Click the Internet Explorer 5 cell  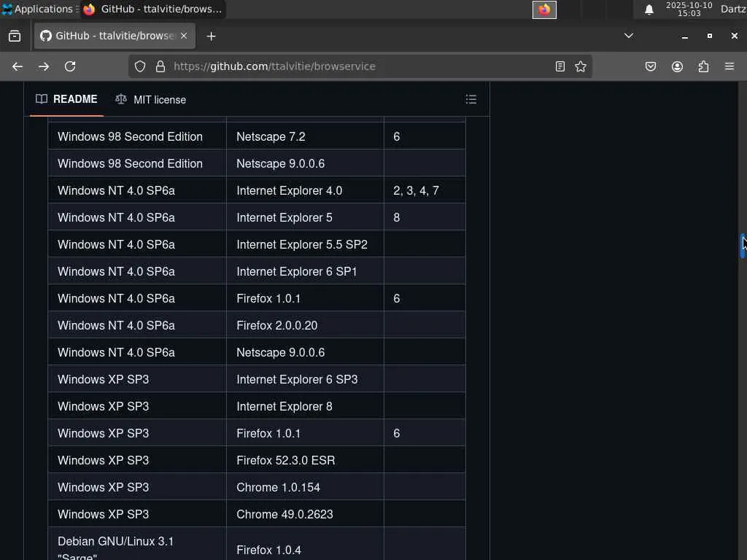[x=305, y=217]
